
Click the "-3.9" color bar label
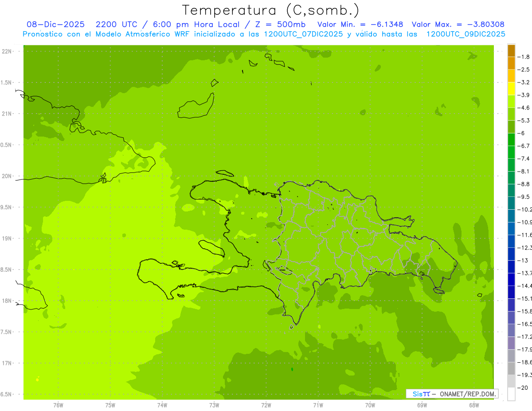click(524, 95)
